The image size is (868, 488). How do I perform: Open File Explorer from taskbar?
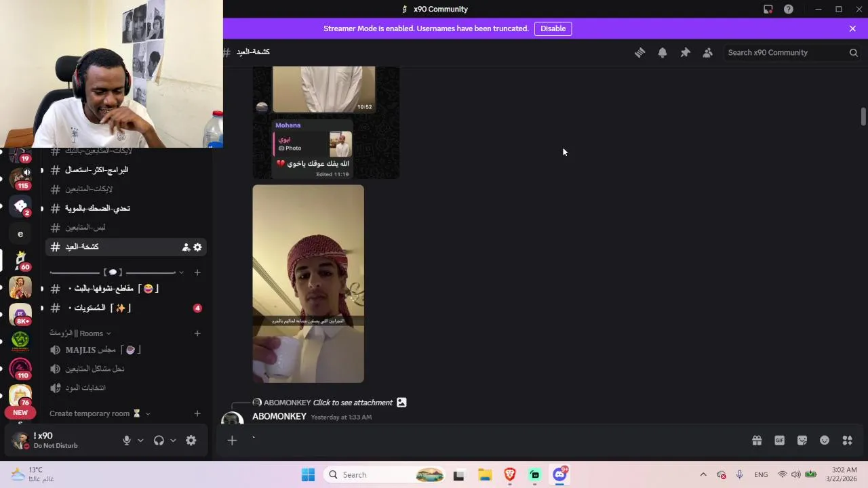tap(484, 475)
